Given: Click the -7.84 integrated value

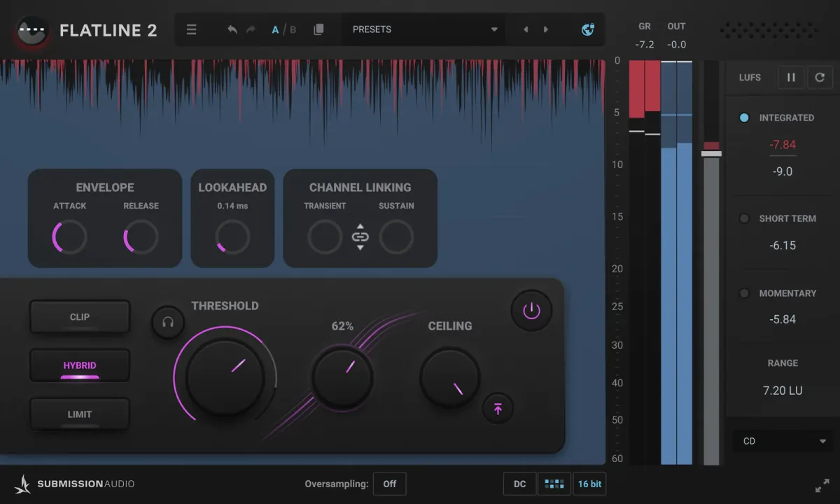Looking at the screenshot, I should 783,145.
